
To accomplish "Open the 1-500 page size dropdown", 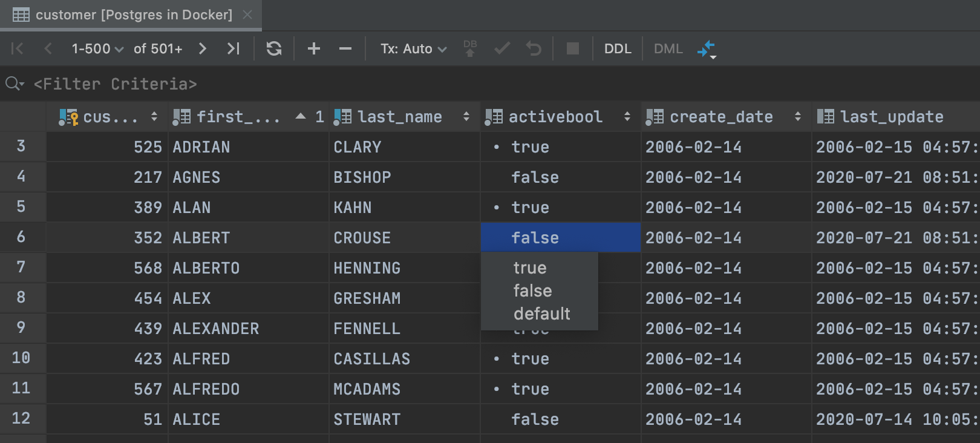I will coord(97,48).
